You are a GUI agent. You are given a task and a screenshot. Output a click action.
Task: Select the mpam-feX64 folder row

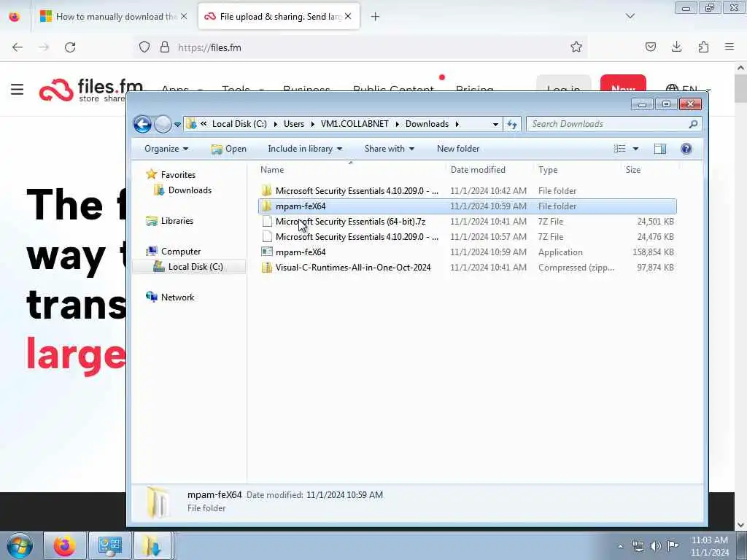467,206
